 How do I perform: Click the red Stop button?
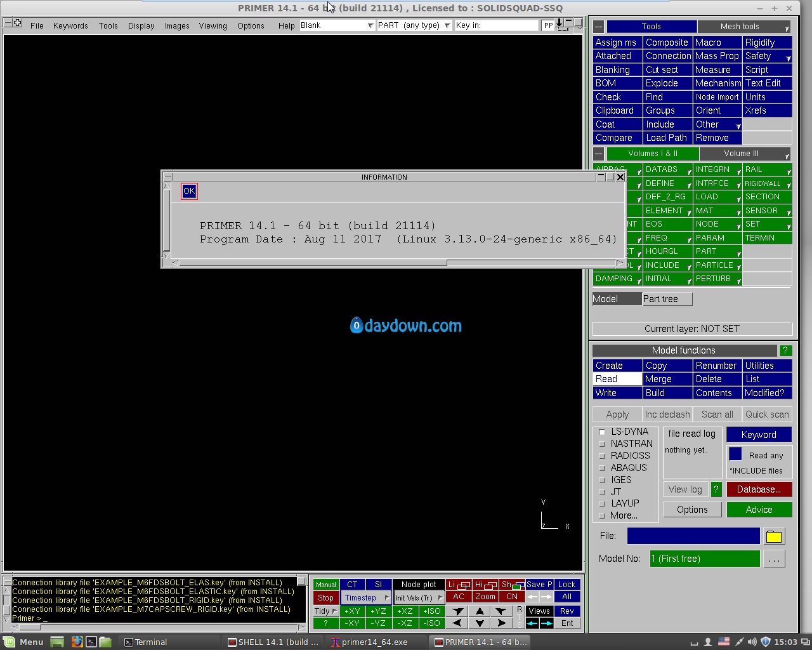(325, 598)
